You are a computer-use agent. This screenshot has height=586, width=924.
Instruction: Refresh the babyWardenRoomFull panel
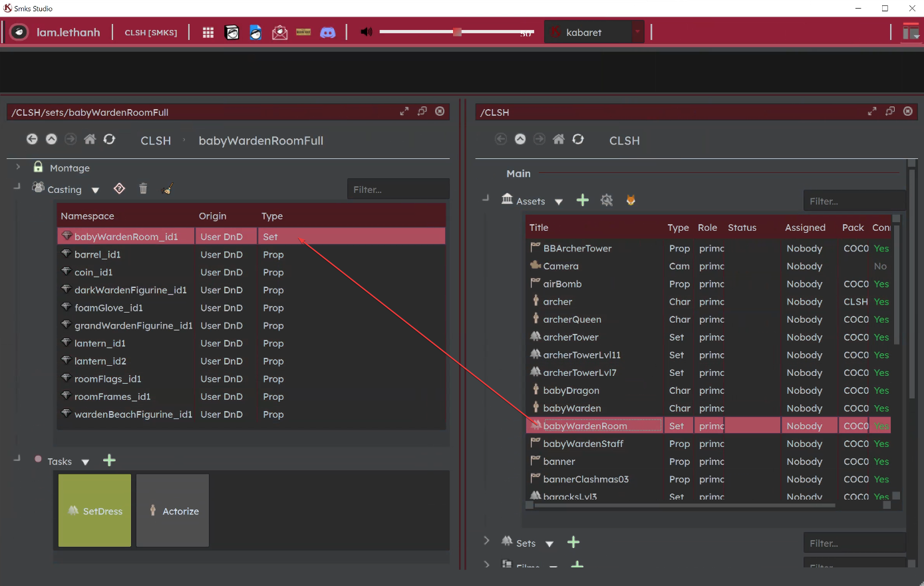point(109,139)
